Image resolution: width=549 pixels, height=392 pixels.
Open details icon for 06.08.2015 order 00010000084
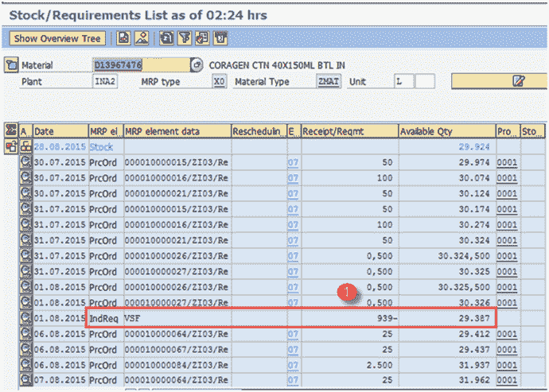[x=25, y=365]
